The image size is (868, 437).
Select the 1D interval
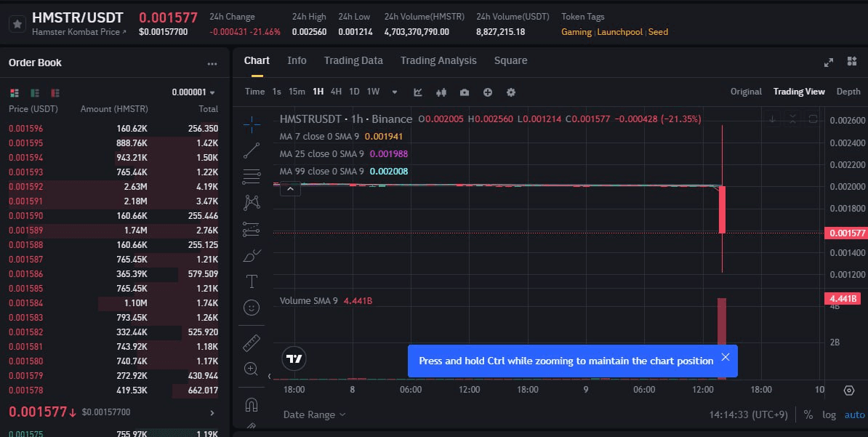click(x=354, y=92)
